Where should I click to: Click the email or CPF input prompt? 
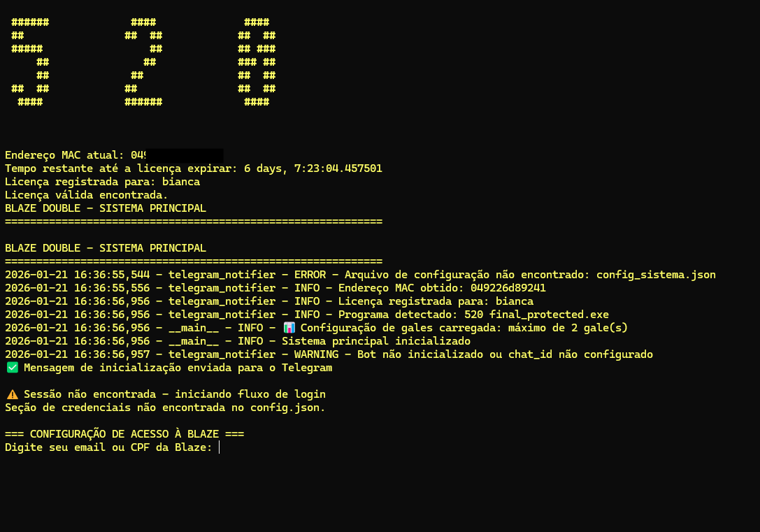pyautogui.click(x=112, y=447)
